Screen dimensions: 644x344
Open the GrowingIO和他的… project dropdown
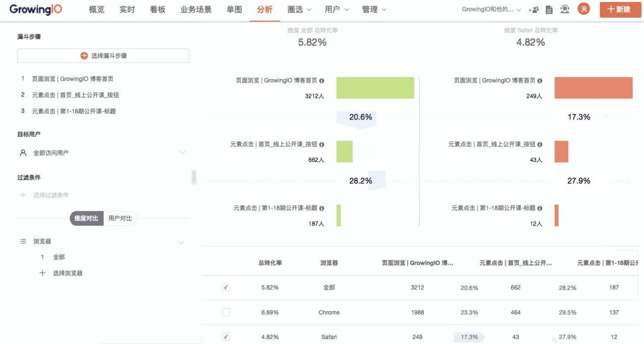(x=492, y=10)
